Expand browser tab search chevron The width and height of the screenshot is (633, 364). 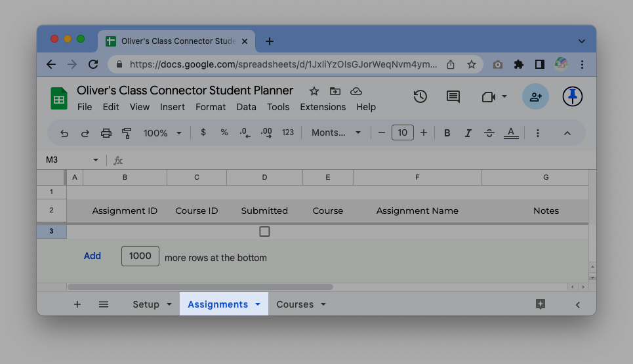tap(582, 41)
